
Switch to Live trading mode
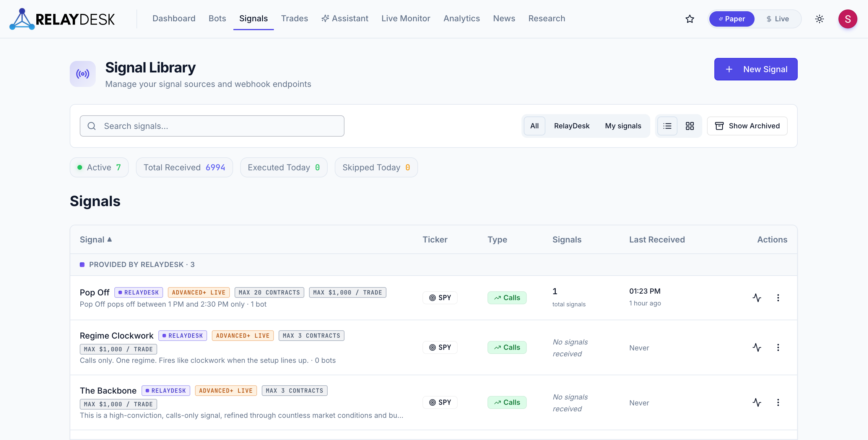[777, 19]
